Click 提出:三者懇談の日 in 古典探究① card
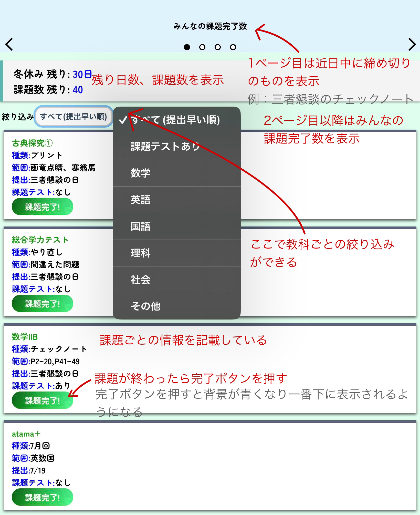 (45, 180)
